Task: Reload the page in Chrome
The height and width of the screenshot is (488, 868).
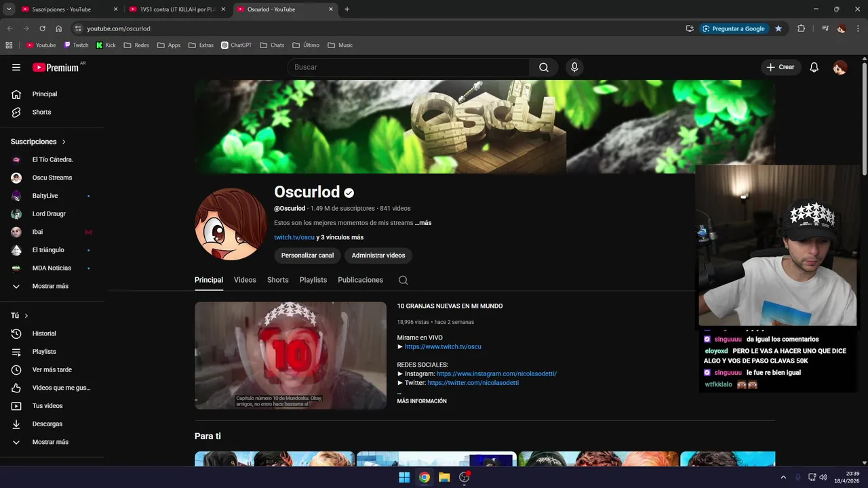Action: (42, 28)
